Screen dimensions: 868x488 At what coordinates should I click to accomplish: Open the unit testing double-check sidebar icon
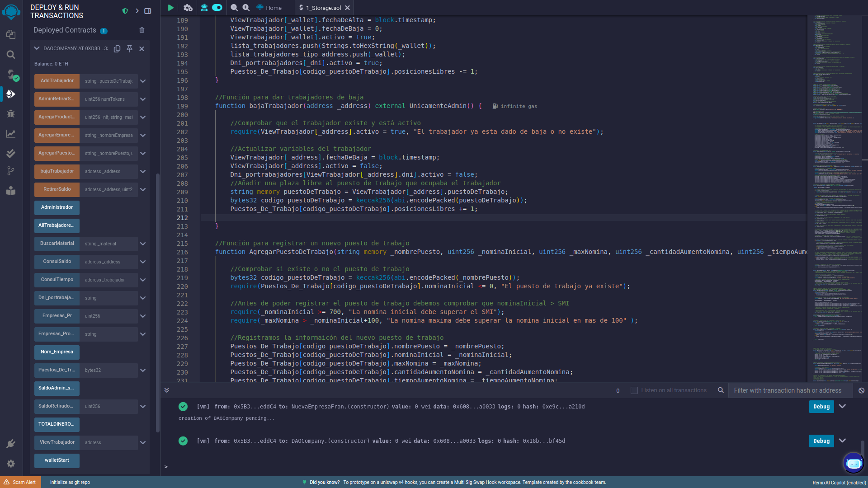pos(11,154)
